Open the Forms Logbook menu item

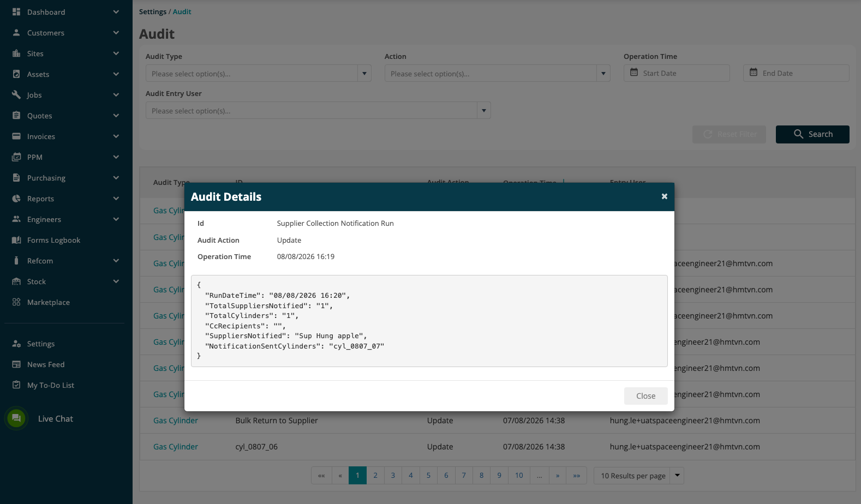53,240
